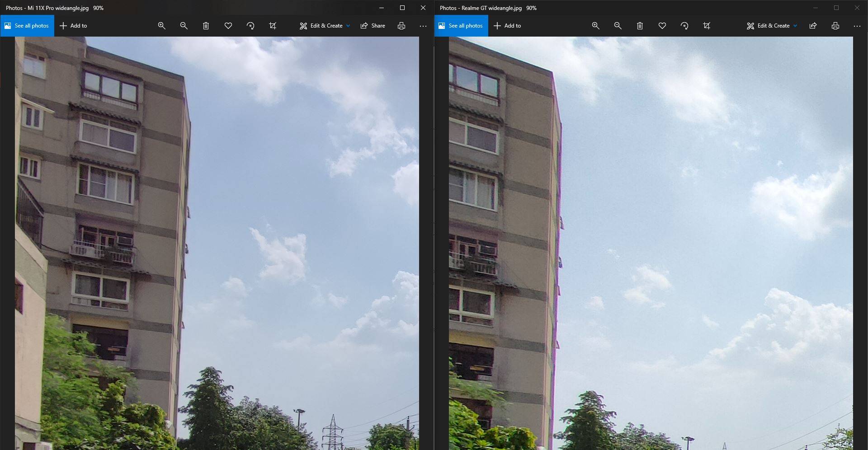The height and width of the screenshot is (450, 868).
Task: Click Add to in Mi 11X window
Action: (73, 26)
